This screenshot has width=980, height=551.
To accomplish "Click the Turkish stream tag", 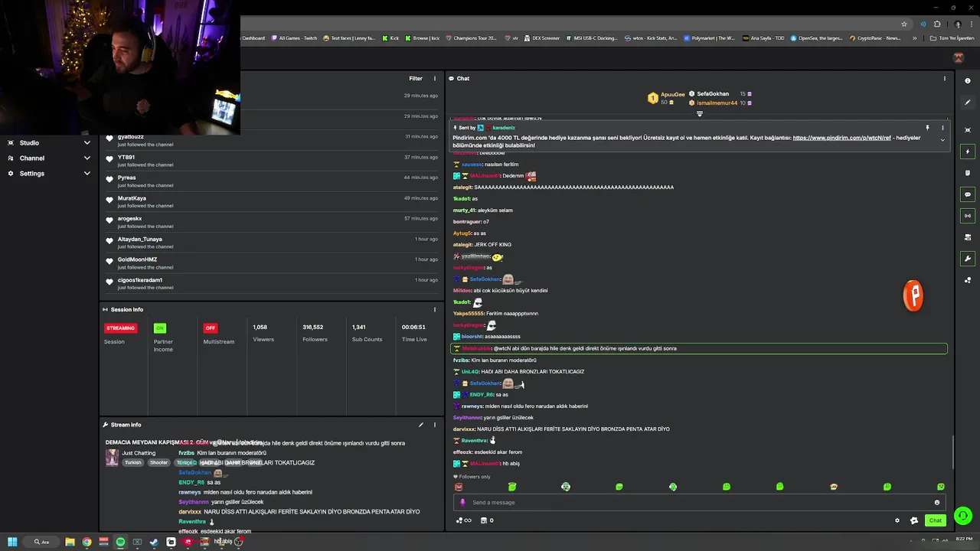I will [133, 462].
